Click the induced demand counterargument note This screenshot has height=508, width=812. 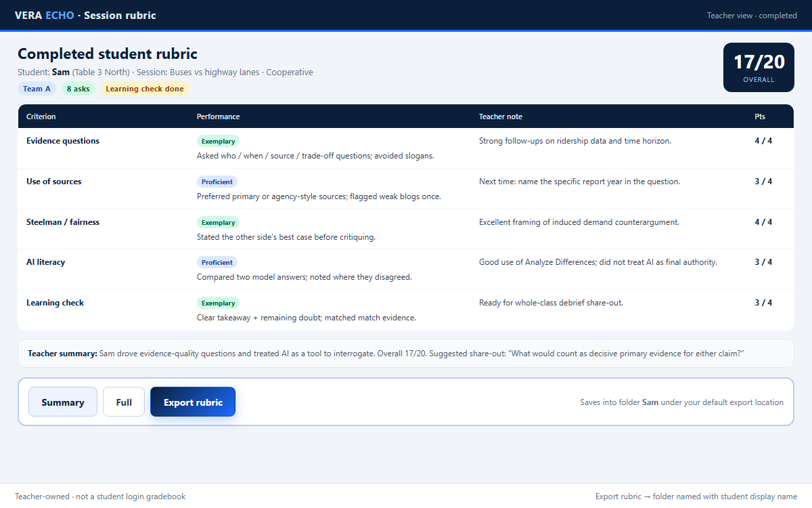[x=579, y=222]
